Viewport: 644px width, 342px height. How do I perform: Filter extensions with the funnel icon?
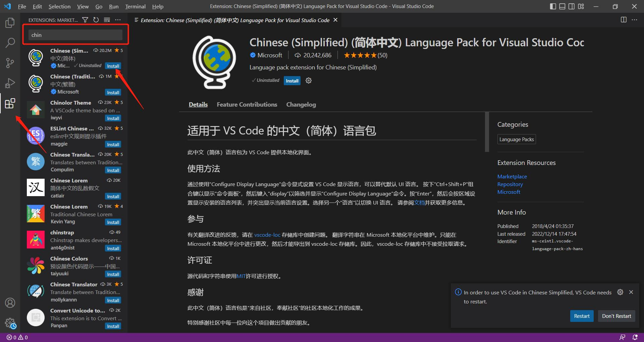click(x=85, y=20)
